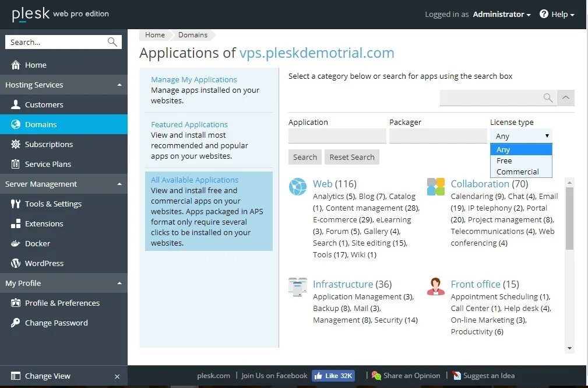Click the Infrastructure category server icon
Viewport: 588px width, 388px height.
298,287
